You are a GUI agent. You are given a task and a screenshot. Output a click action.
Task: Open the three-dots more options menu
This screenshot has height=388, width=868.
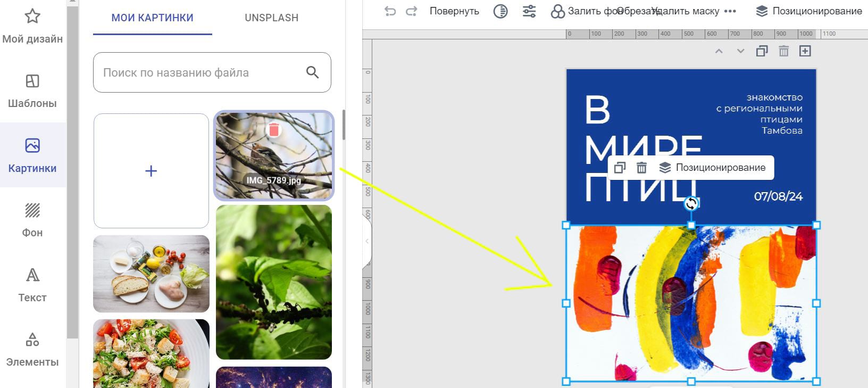(x=730, y=11)
